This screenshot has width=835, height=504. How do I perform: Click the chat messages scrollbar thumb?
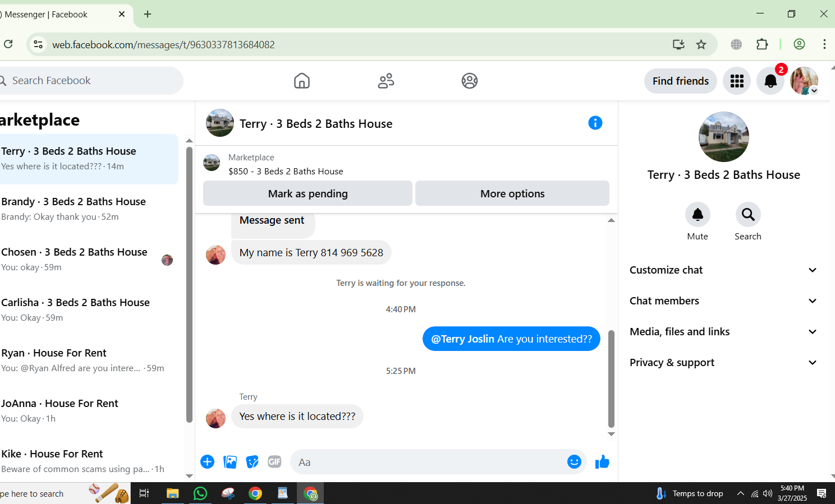(611, 379)
